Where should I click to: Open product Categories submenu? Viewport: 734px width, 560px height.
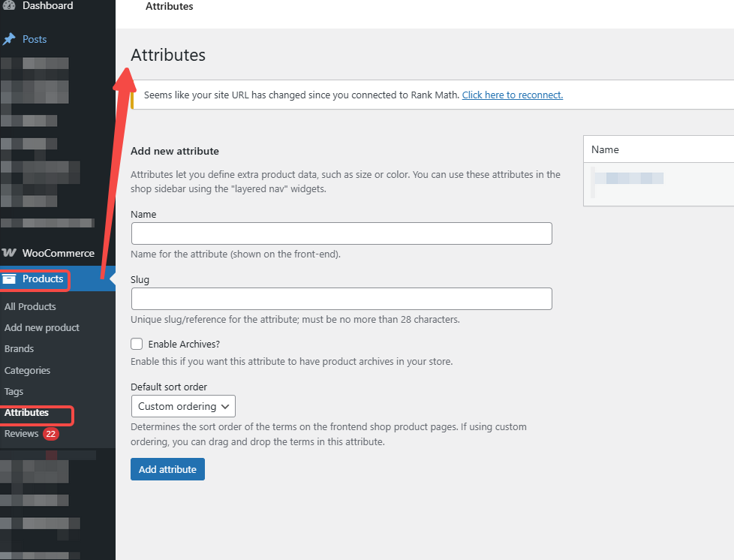coord(27,370)
